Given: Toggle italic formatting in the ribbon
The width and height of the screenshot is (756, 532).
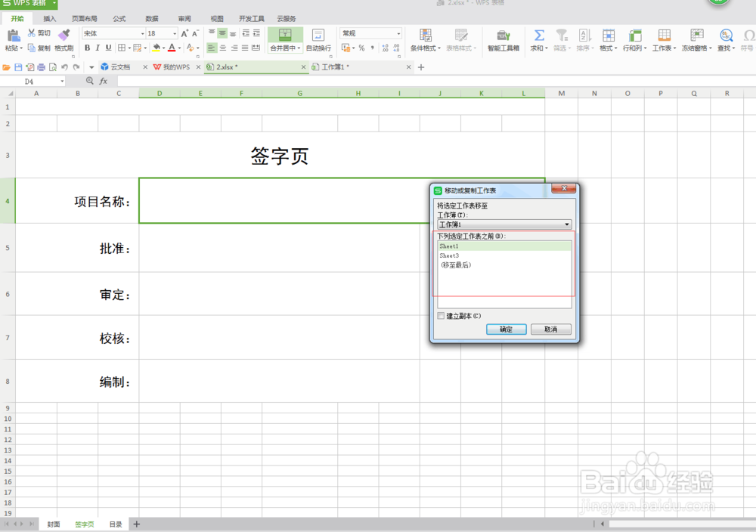Looking at the screenshot, I should [x=98, y=48].
